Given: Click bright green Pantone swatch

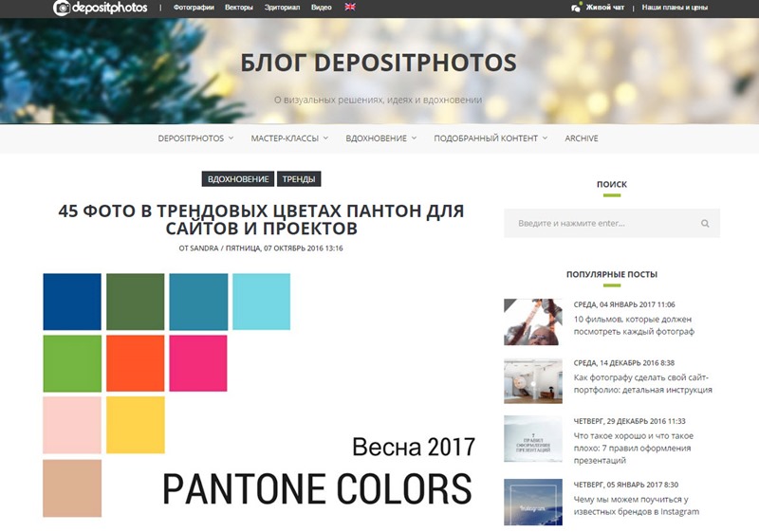Looking at the screenshot, I should point(72,363).
